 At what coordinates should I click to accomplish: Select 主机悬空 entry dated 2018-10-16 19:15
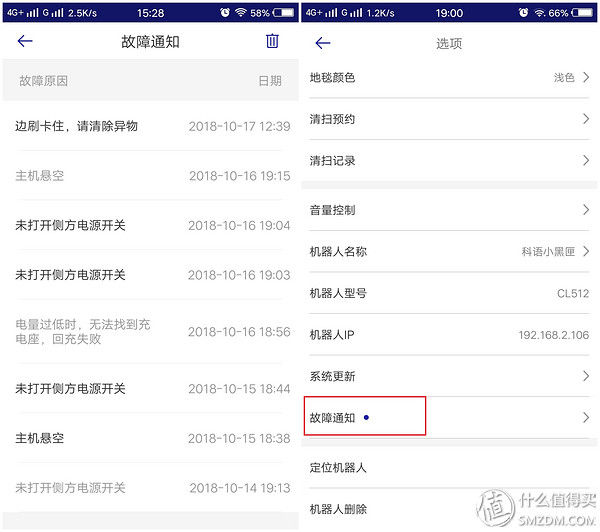point(150,176)
